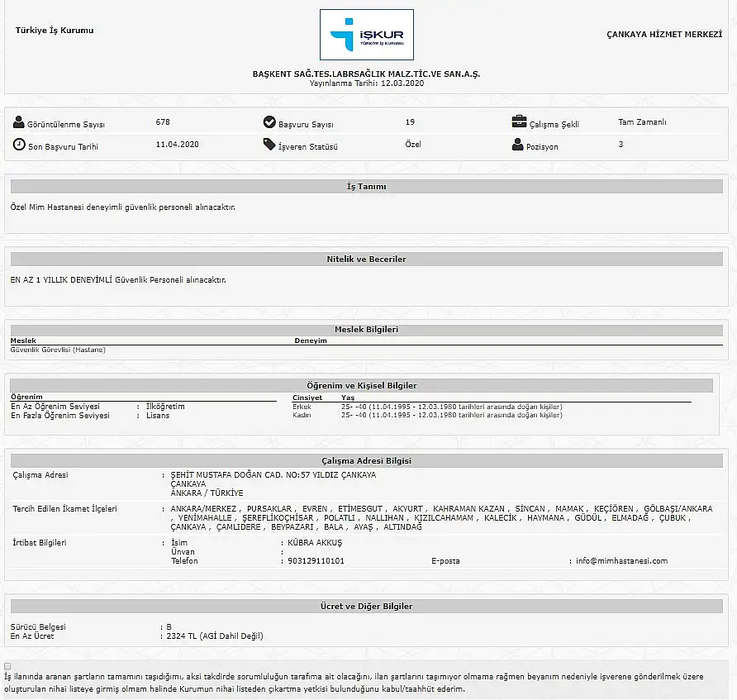Click the En Az Öğrenim Seviyesi label

coord(55,406)
